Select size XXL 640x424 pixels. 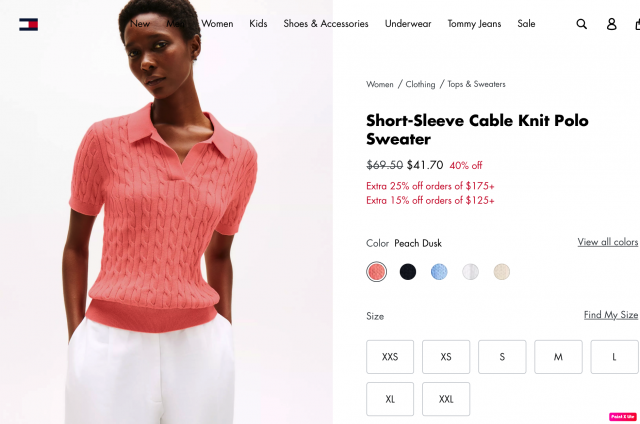(446, 399)
